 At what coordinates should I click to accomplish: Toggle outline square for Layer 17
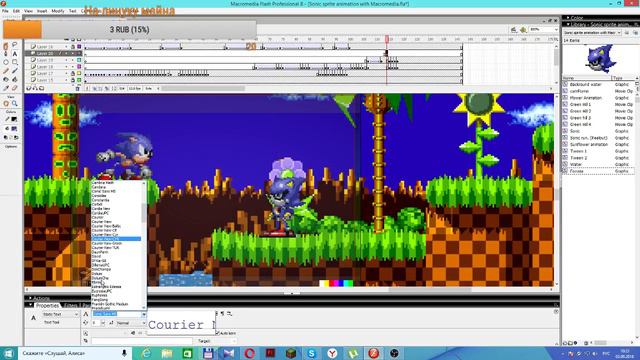click(x=79, y=73)
